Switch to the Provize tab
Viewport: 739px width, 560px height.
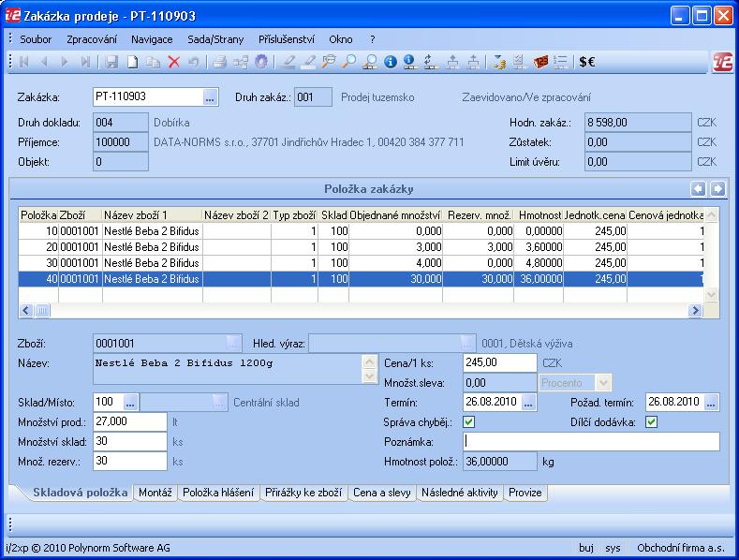(x=525, y=493)
